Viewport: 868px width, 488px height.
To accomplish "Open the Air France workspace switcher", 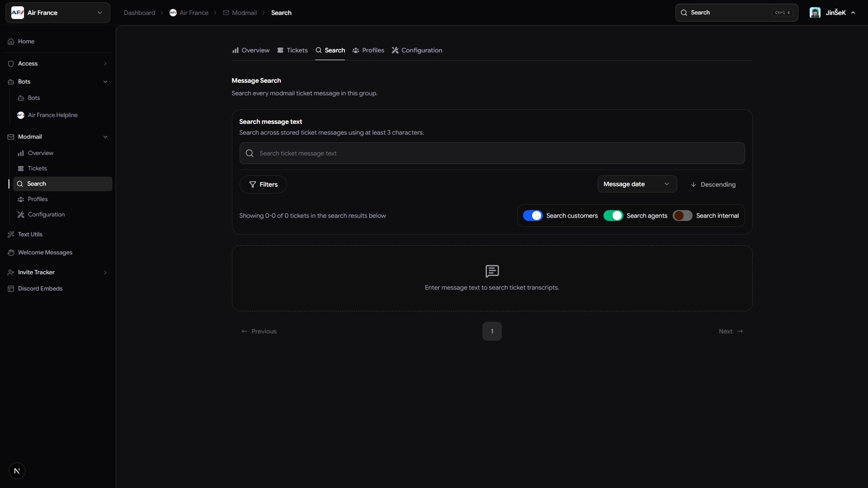I will 58,13.
